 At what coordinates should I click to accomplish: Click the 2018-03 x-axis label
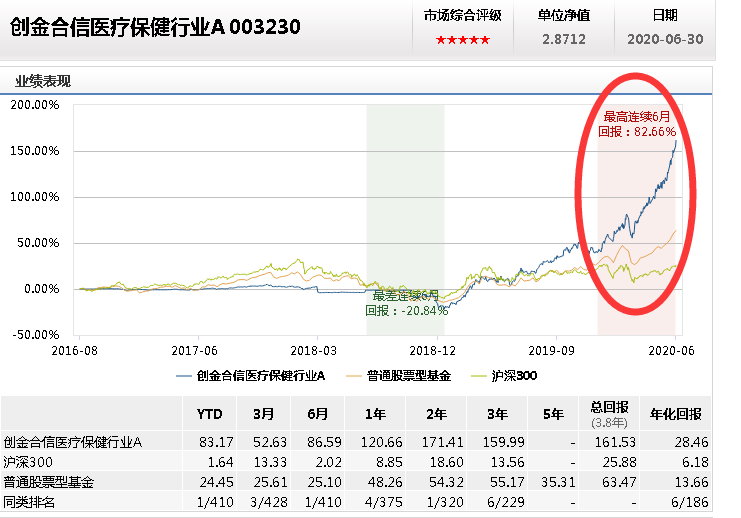(x=313, y=351)
